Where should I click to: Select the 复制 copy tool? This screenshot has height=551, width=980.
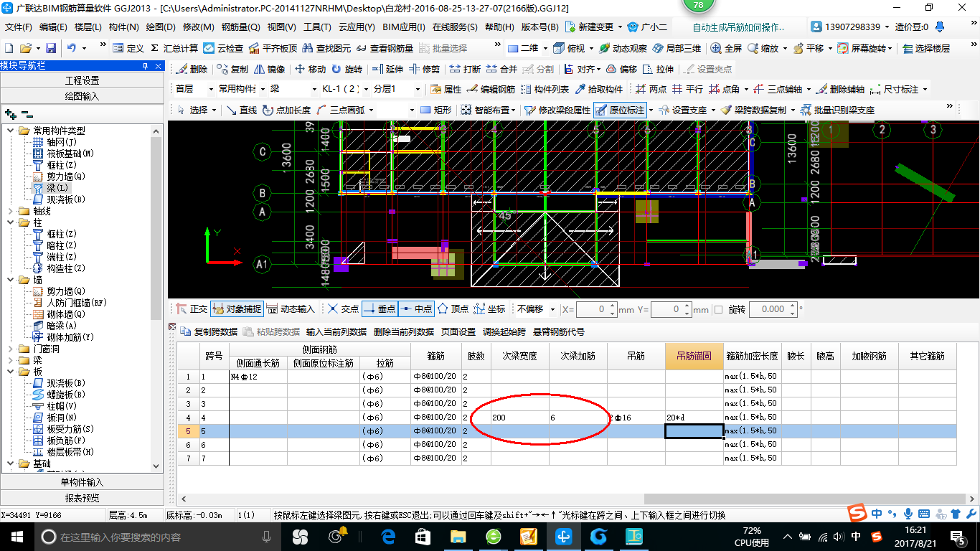tap(232, 70)
